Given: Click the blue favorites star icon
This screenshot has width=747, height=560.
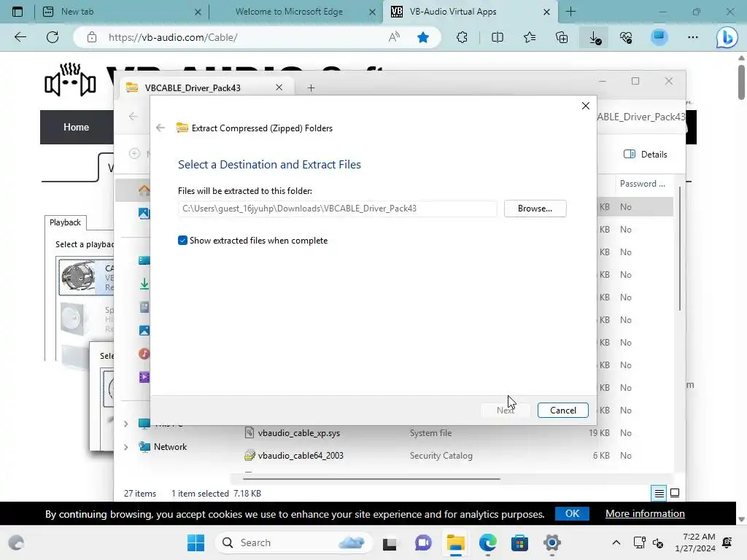Looking at the screenshot, I should click(422, 37).
